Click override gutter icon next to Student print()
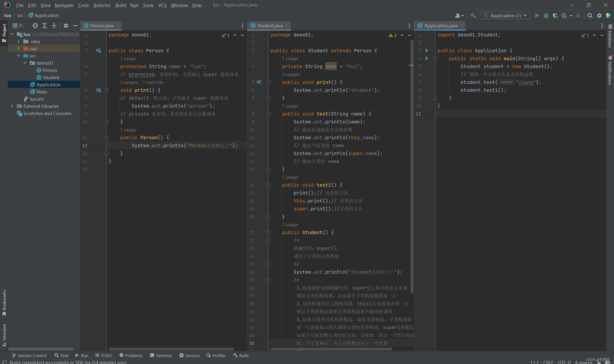 pos(259,82)
